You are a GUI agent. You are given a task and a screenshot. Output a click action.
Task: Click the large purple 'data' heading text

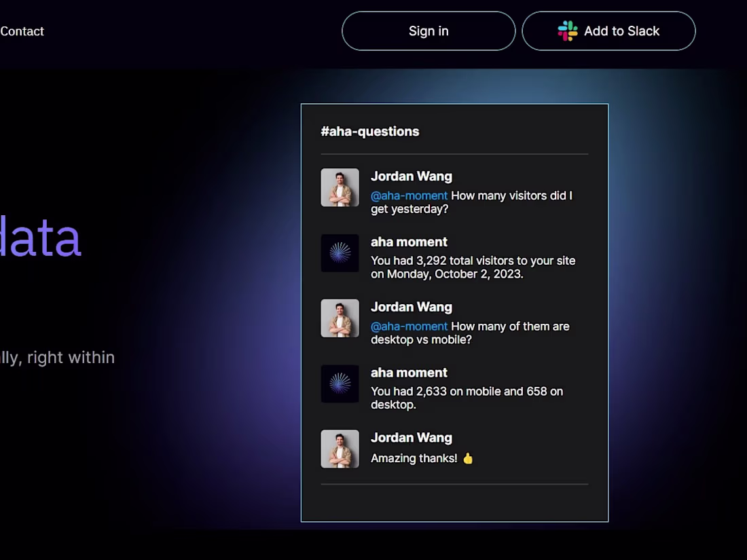pyautogui.click(x=40, y=238)
